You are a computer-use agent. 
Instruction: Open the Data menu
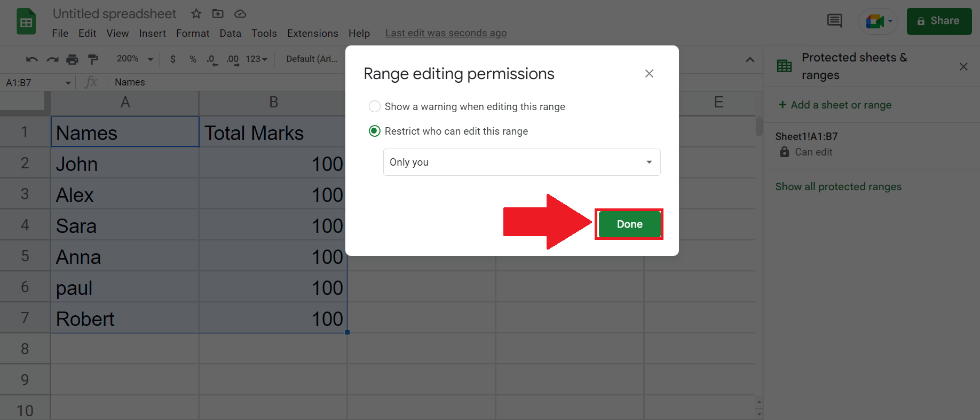(230, 33)
